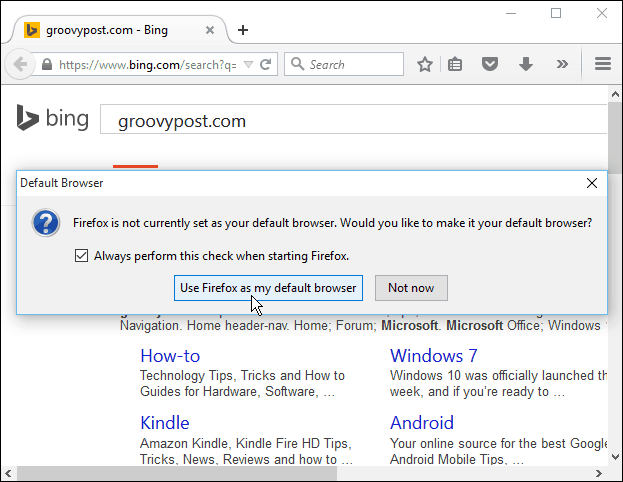Save page to Pocket icon
623x482 pixels.
pyautogui.click(x=490, y=64)
